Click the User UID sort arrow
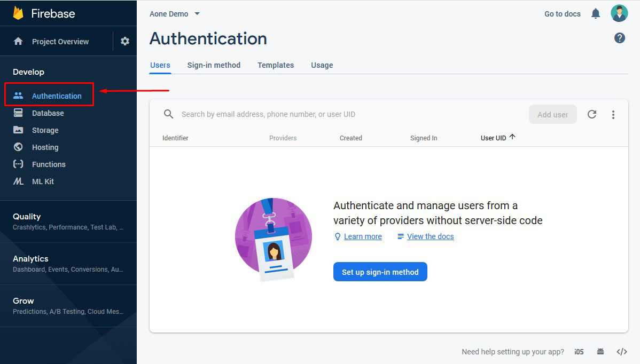Image resolution: width=640 pixels, height=364 pixels. 512,137
